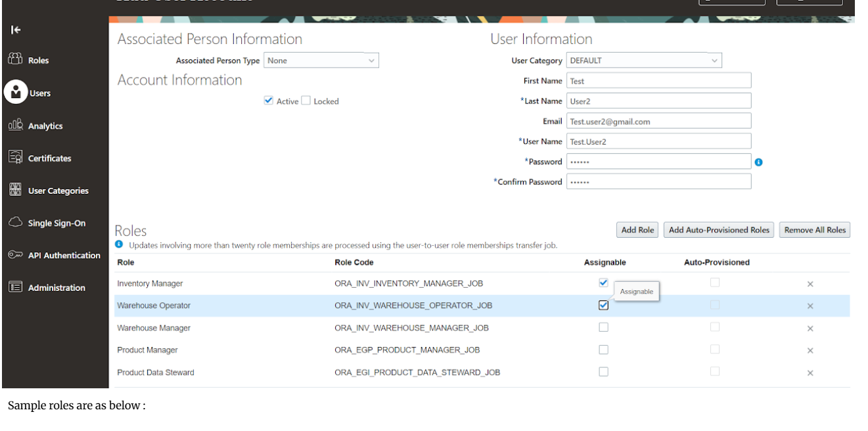The image size is (868, 431).
Task: Remove the Inventory Manager role with X
Action: click(810, 284)
